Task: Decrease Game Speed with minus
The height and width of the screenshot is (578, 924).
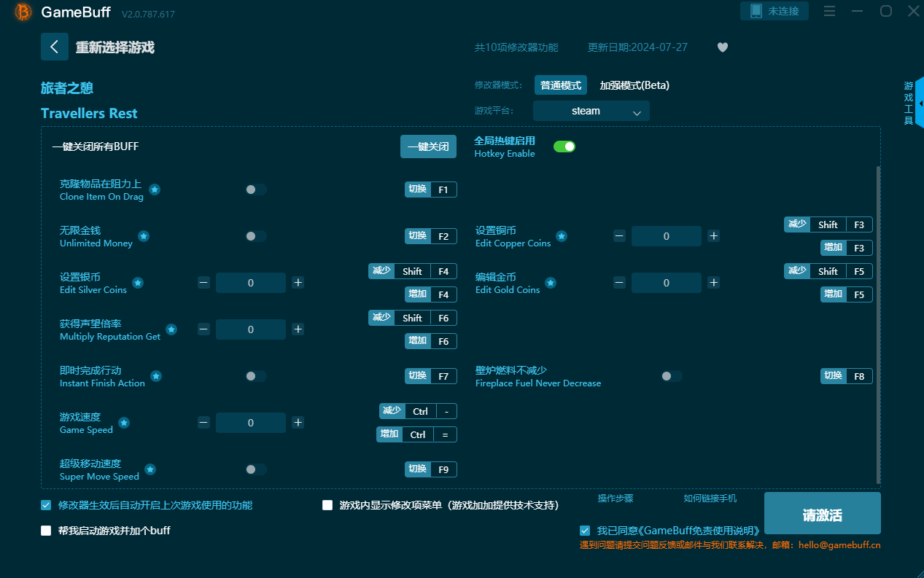Action: [203, 423]
